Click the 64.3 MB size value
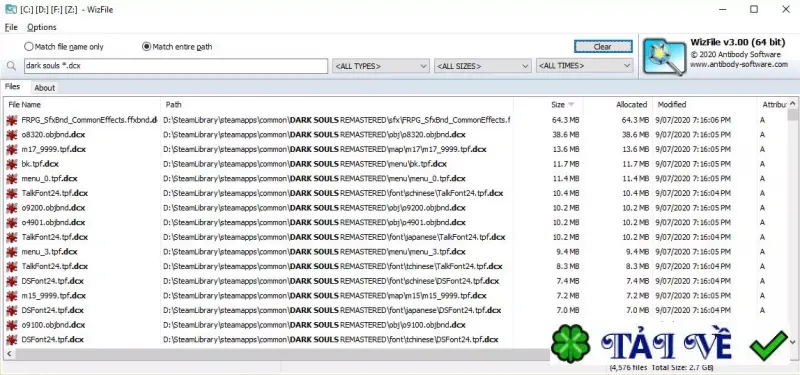 [565, 120]
